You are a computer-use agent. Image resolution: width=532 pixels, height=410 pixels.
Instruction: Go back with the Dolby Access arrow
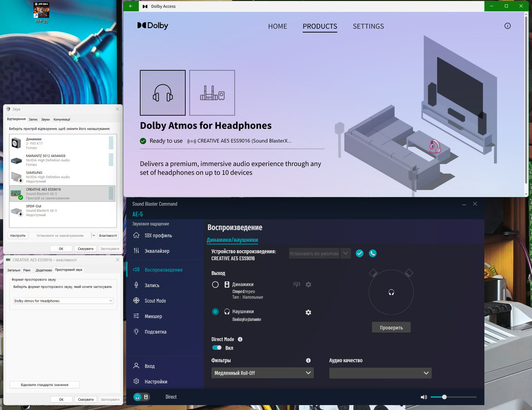tap(131, 6)
